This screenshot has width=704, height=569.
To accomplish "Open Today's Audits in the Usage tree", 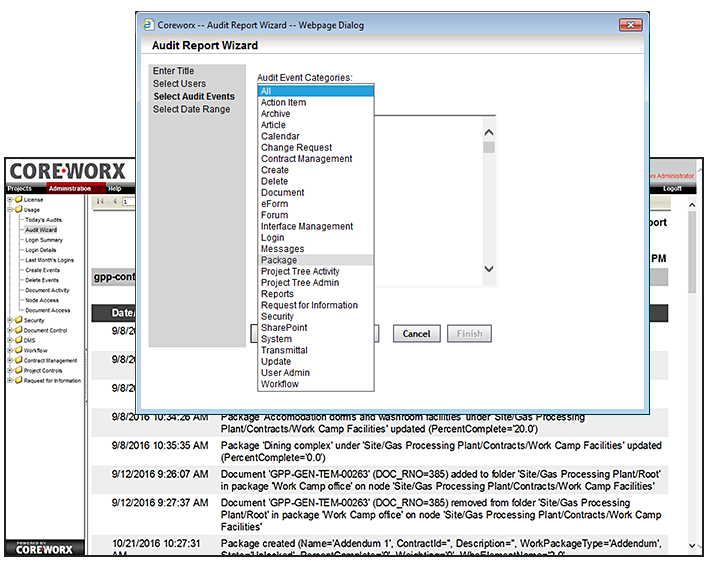I will pos(44,220).
